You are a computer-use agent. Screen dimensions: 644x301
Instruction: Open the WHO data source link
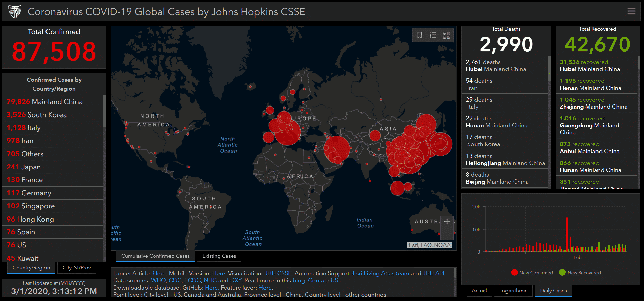[x=158, y=280]
